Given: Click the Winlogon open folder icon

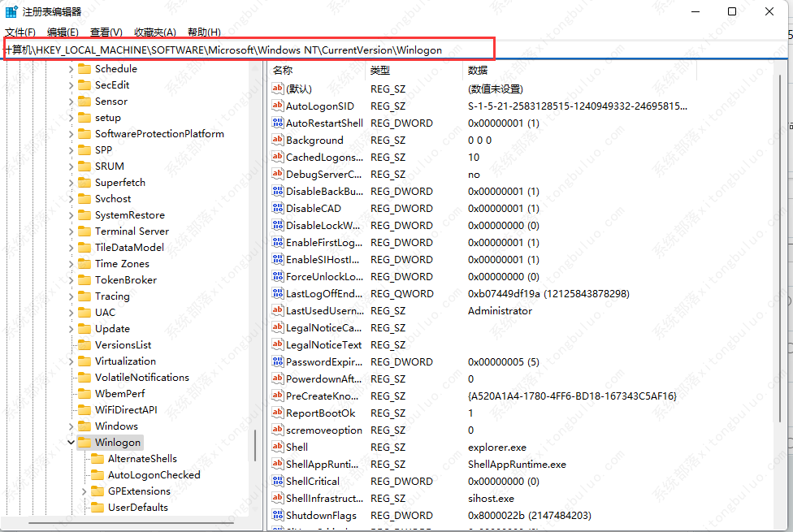Looking at the screenshot, I should [84, 443].
